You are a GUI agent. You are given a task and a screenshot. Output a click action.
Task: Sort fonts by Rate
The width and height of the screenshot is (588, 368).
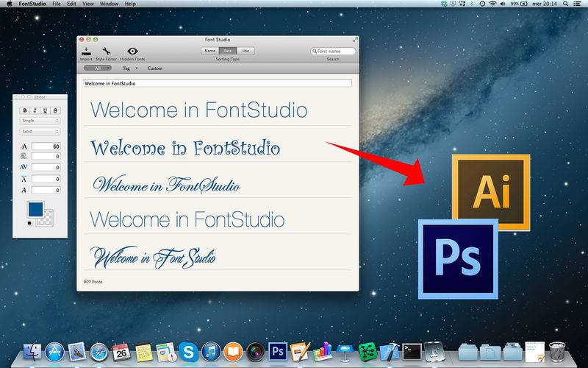pyautogui.click(x=228, y=51)
